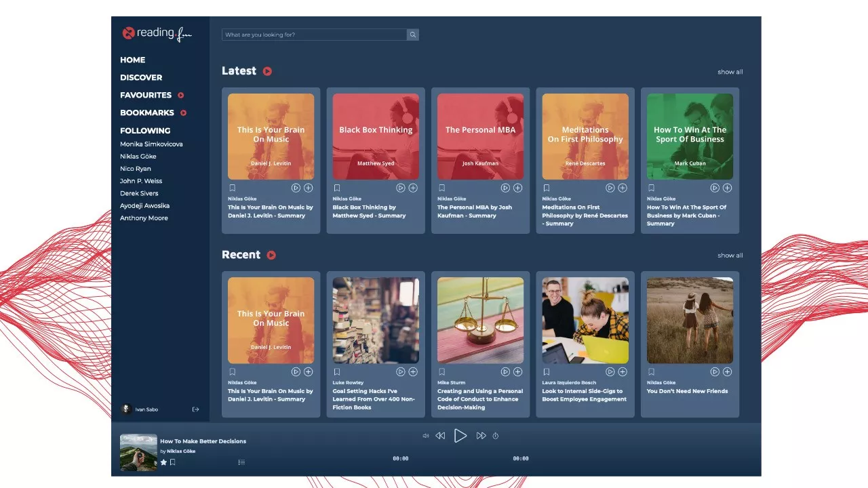Toggle bookmark on Meditations On First Philosophy
This screenshot has width=868, height=488.
[547, 188]
